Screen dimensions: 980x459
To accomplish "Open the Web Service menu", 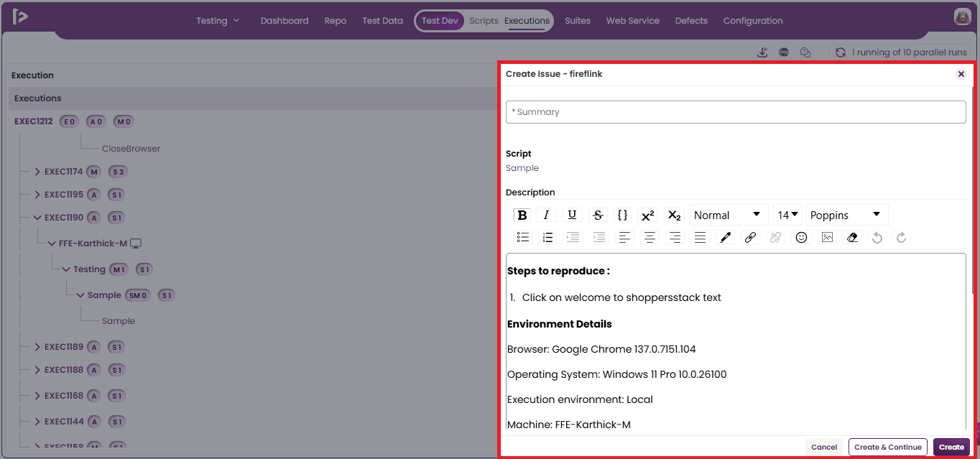I will click(x=633, y=21).
